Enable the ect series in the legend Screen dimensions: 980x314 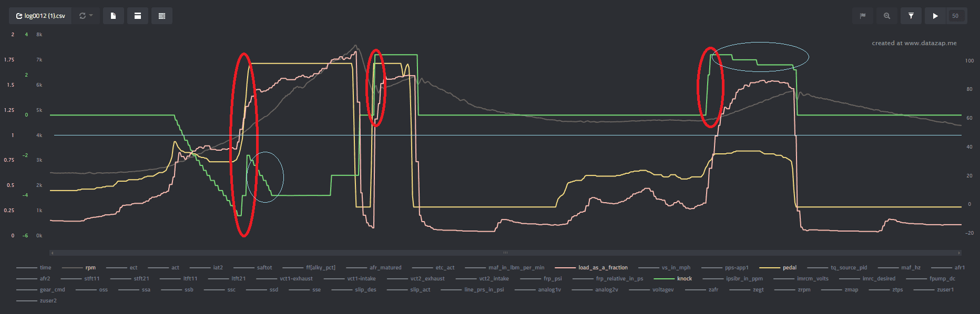click(122, 268)
